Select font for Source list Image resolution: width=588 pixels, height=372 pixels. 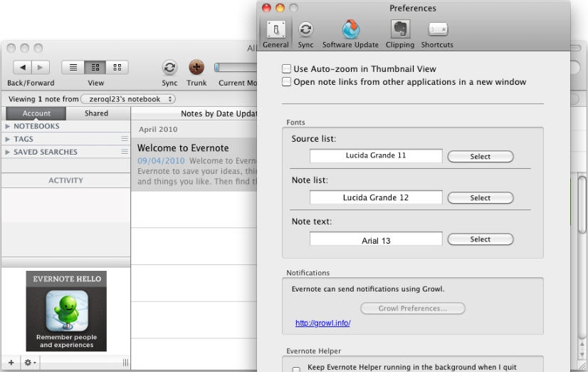tap(481, 157)
